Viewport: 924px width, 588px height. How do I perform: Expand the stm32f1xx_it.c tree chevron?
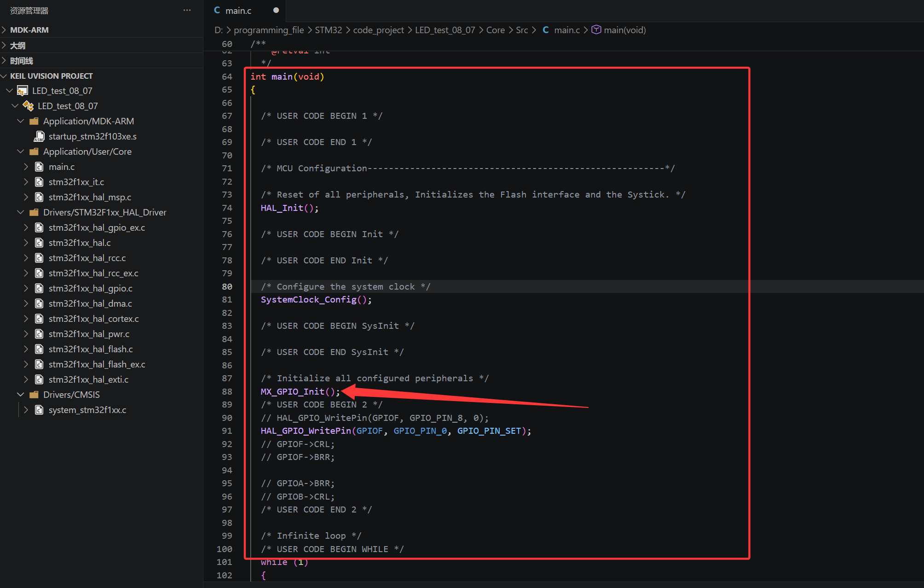(26, 182)
